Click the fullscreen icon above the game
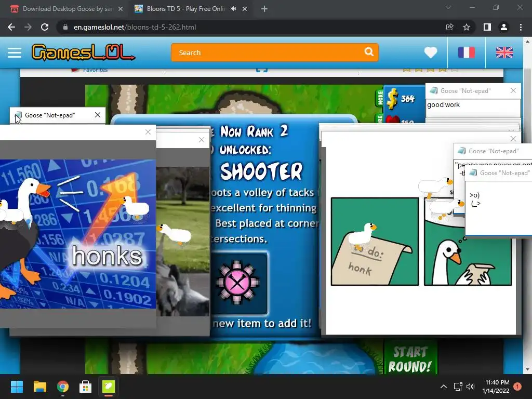The height and width of the screenshot is (399, 532). tap(262, 70)
